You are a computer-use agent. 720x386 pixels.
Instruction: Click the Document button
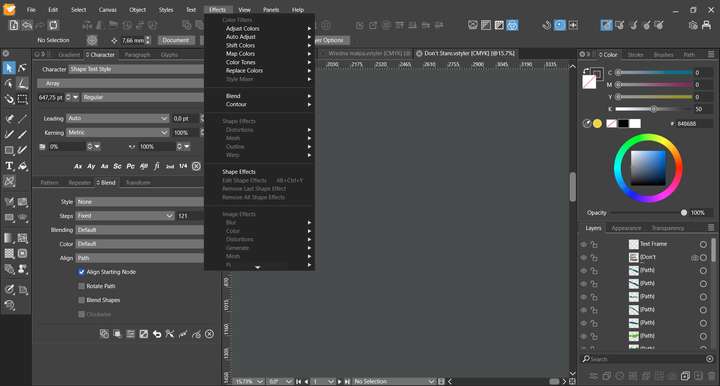(175, 40)
